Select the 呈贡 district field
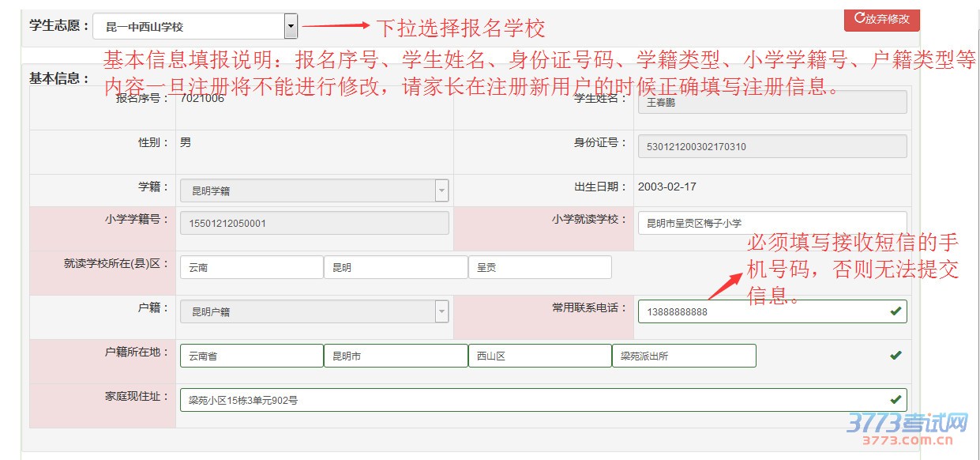980x460 pixels. coord(539,267)
